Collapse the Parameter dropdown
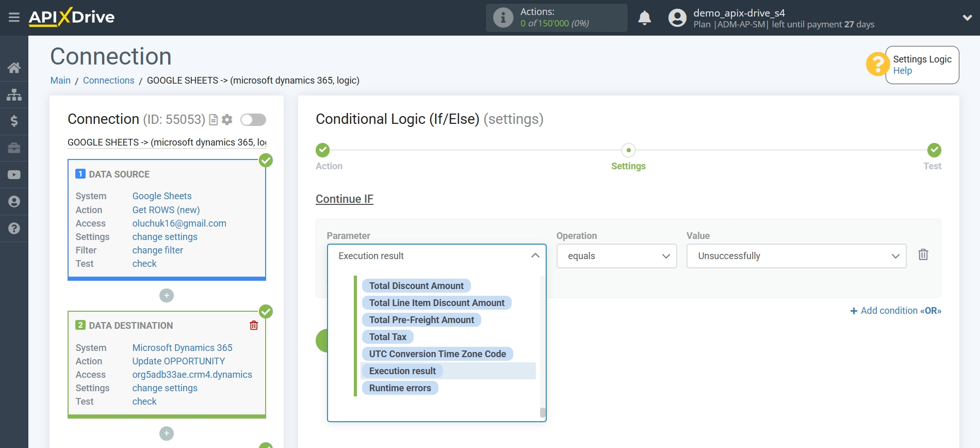980x448 pixels. pos(535,256)
